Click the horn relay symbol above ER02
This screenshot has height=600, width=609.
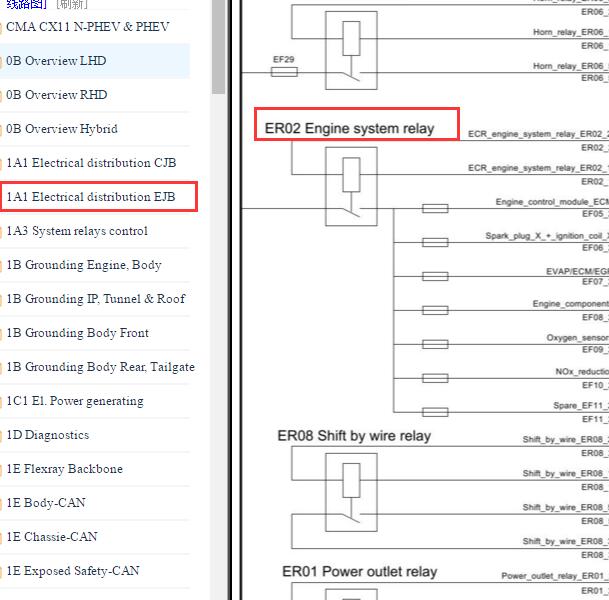coord(351,50)
